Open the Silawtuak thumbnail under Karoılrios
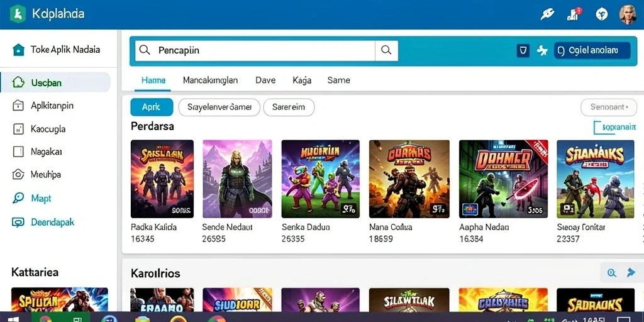The width and height of the screenshot is (644, 322). click(409, 300)
